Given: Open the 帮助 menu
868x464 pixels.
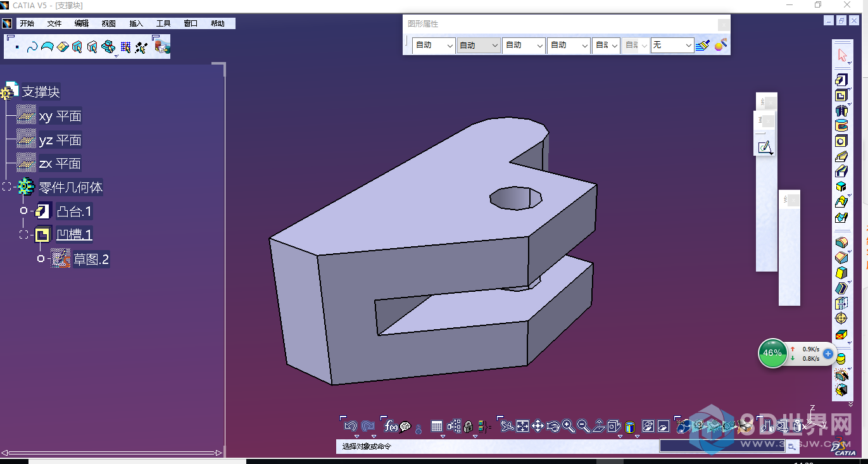Looking at the screenshot, I should point(218,23).
